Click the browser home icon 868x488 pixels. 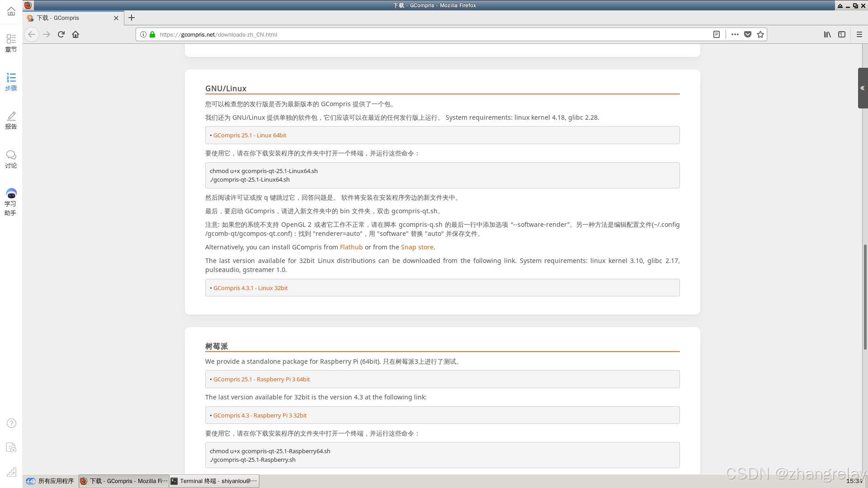tap(75, 34)
